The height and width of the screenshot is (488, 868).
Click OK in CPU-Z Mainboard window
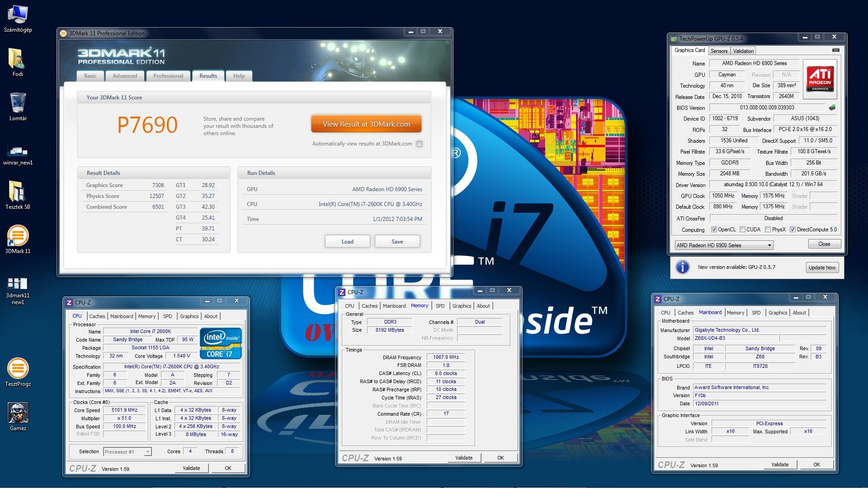[x=816, y=465]
